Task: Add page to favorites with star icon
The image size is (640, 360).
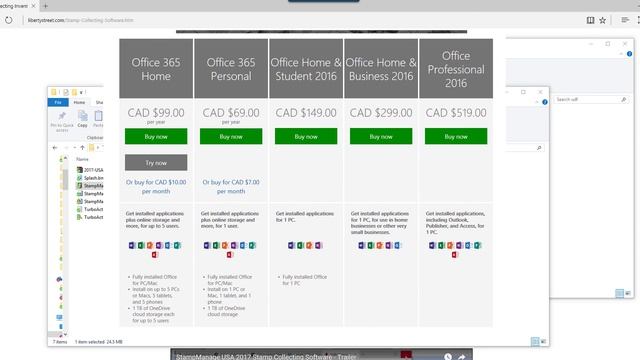Action: pos(602,20)
